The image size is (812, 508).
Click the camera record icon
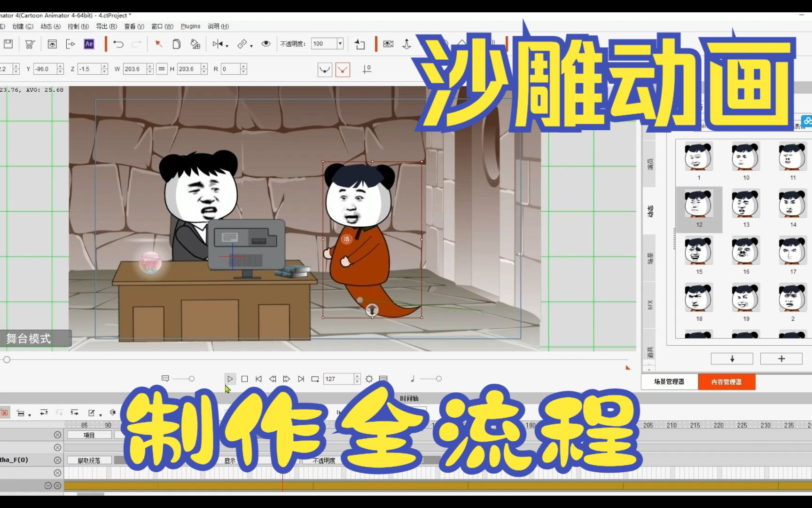point(388,44)
